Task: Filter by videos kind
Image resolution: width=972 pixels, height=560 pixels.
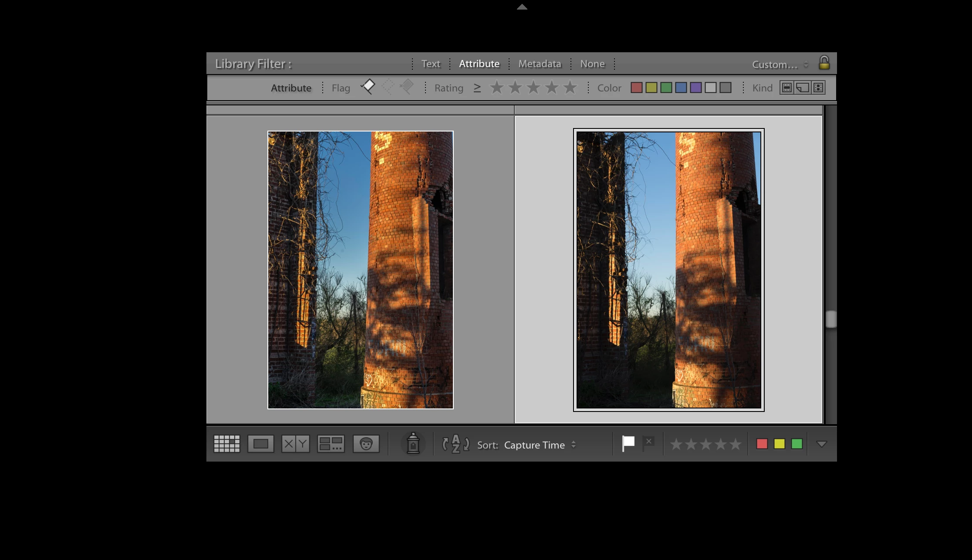Action: tap(818, 88)
